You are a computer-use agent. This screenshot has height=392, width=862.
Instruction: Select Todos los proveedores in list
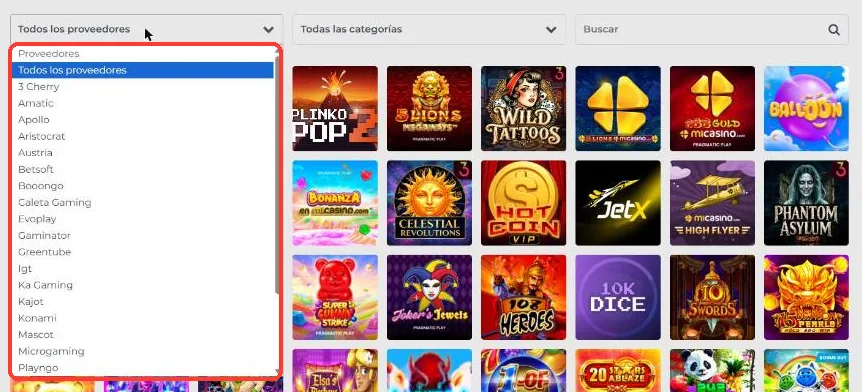click(x=142, y=70)
